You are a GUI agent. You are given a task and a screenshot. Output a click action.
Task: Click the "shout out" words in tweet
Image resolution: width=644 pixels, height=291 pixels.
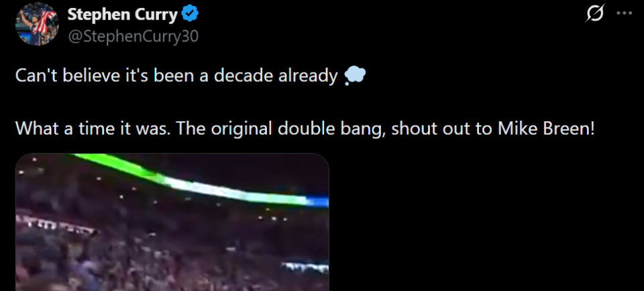(429, 128)
